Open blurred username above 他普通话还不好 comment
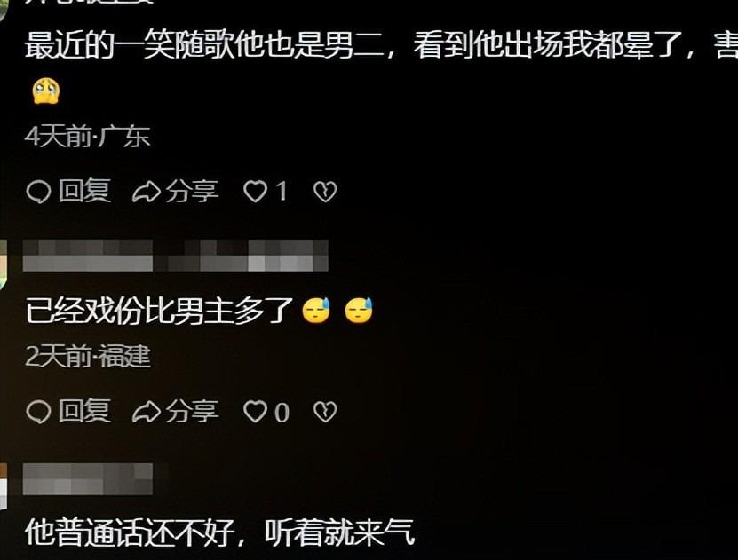 [x=88, y=479]
